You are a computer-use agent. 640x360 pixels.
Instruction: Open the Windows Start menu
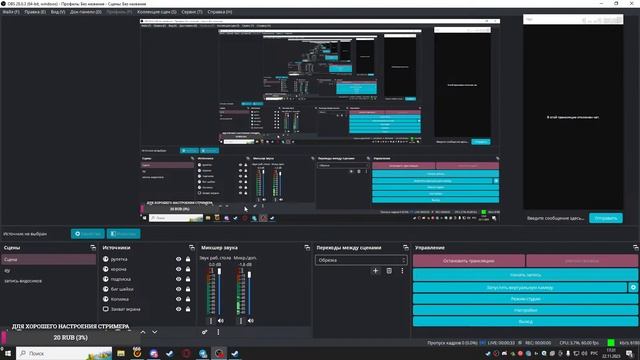[x=8, y=353]
